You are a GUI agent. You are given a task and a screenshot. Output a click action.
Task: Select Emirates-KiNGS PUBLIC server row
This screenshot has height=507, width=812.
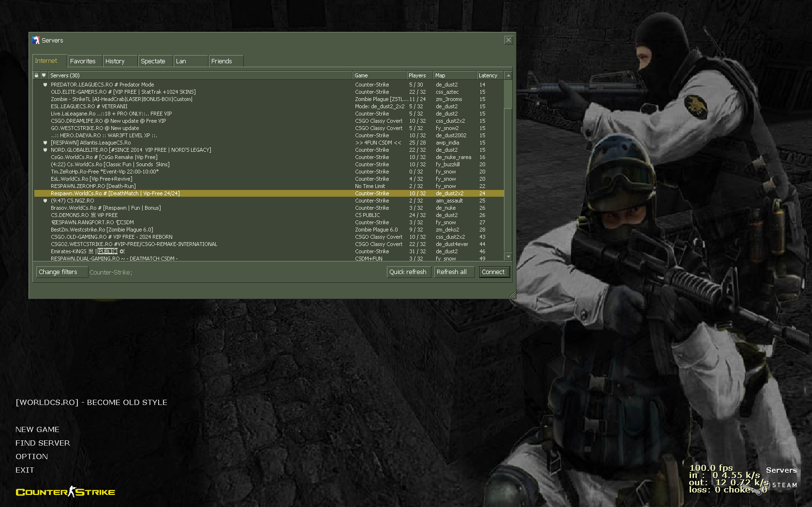click(x=269, y=251)
